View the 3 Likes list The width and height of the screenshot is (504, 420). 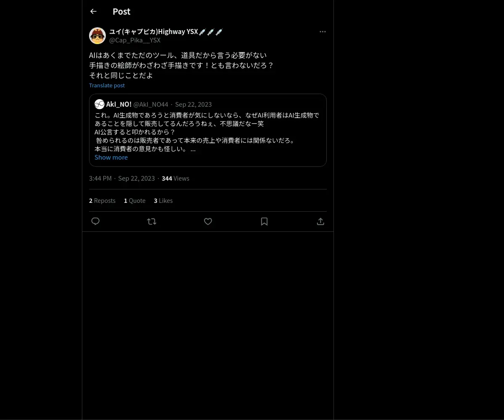pos(163,201)
